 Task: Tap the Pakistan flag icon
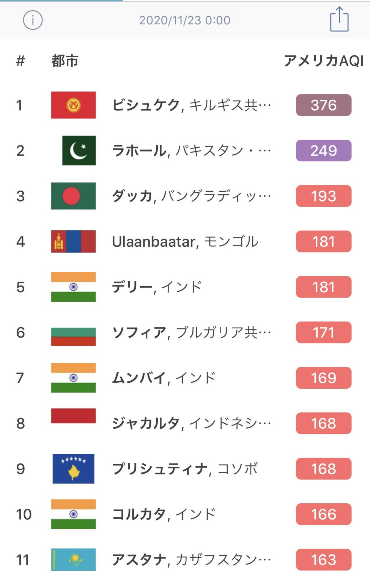[x=79, y=151]
